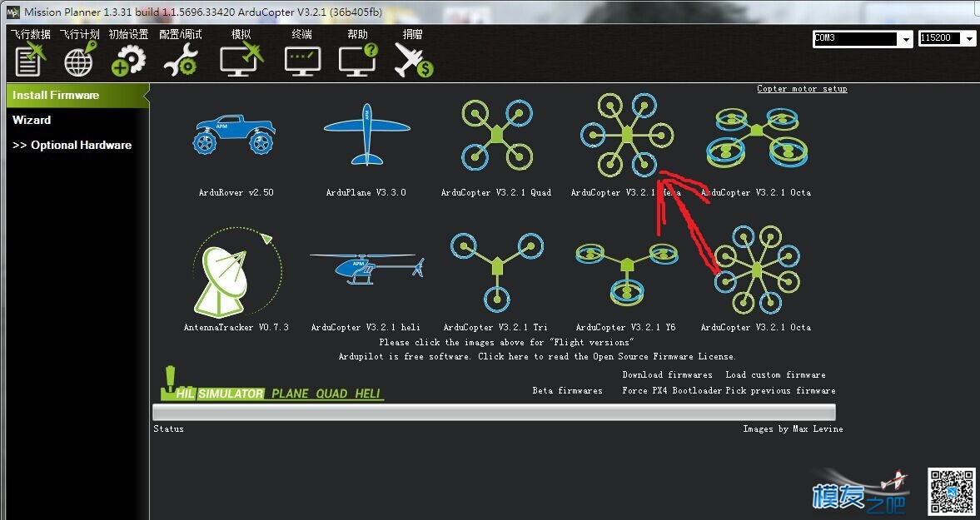Choose HELI in the HIL Simulator bar
This screenshot has width=980, height=520.
coord(367,394)
